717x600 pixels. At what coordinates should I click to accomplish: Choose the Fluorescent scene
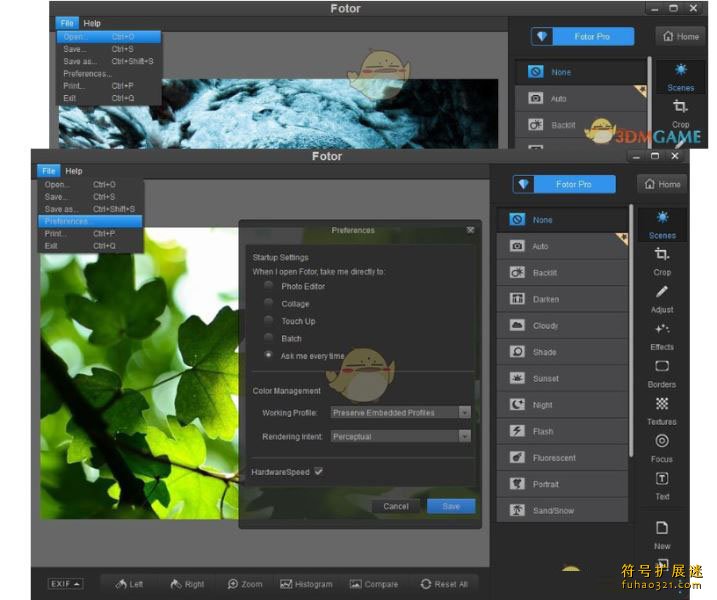[x=562, y=458]
